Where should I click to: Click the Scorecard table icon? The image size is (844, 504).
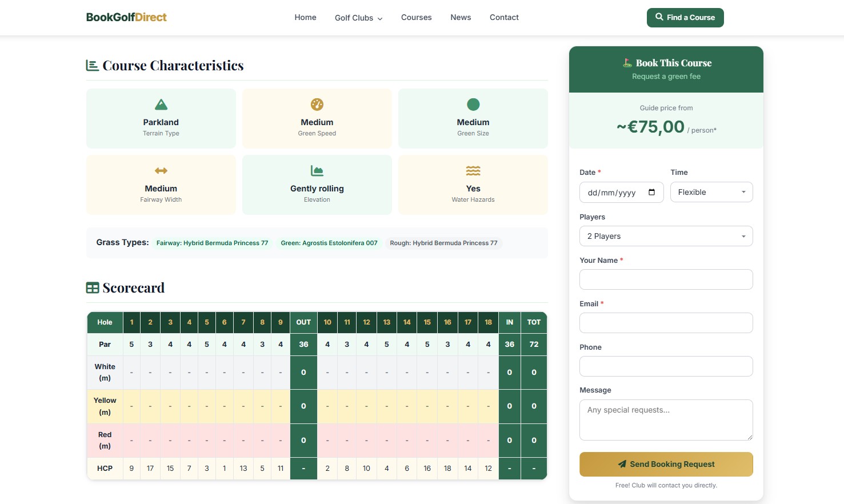coord(93,287)
